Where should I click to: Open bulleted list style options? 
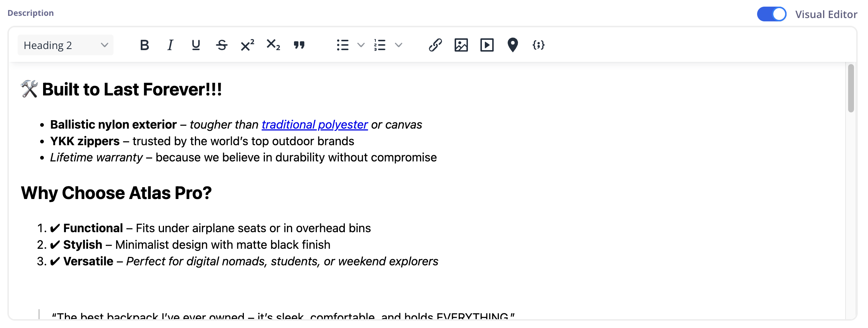pos(361,45)
